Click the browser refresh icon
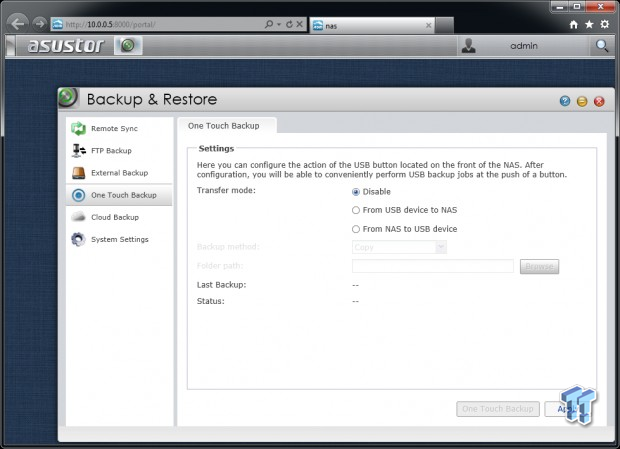620x449 pixels. [x=289, y=24]
